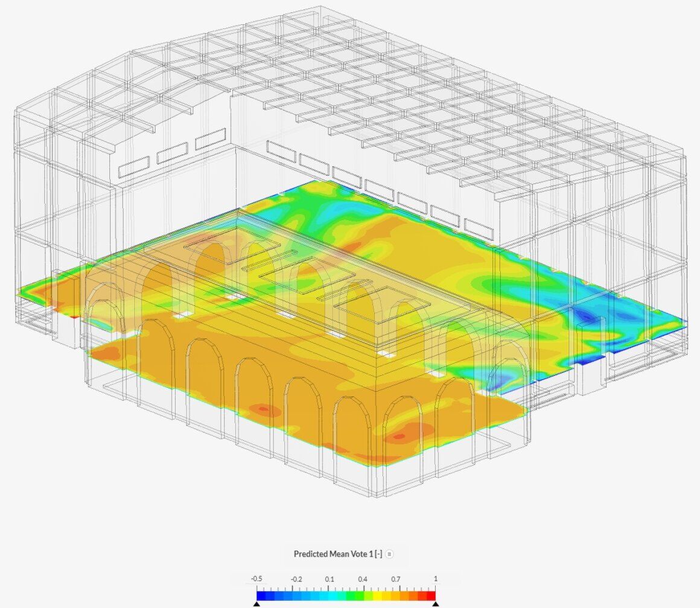Edit the -0.5 minimum value field
700x608 pixels.
click(x=256, y=578)
